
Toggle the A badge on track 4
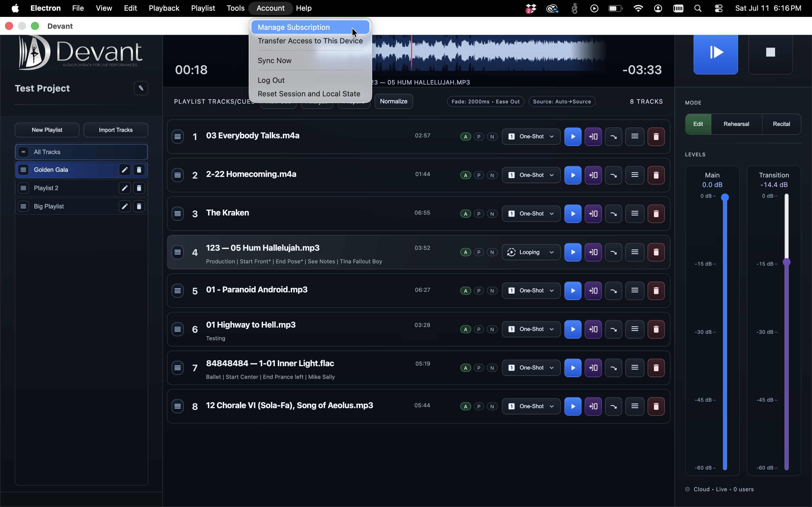465,252
